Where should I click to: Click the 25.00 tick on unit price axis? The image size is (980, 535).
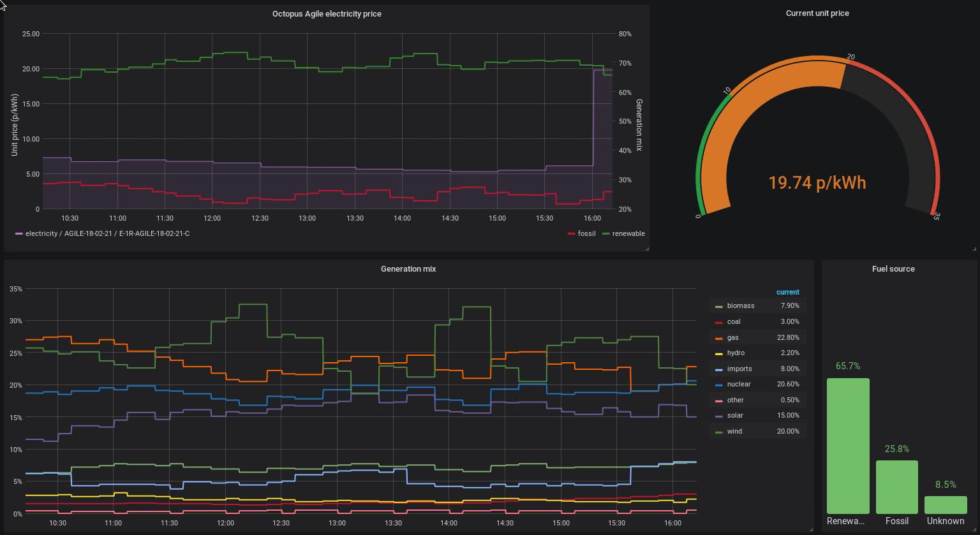tap(31, 34)
